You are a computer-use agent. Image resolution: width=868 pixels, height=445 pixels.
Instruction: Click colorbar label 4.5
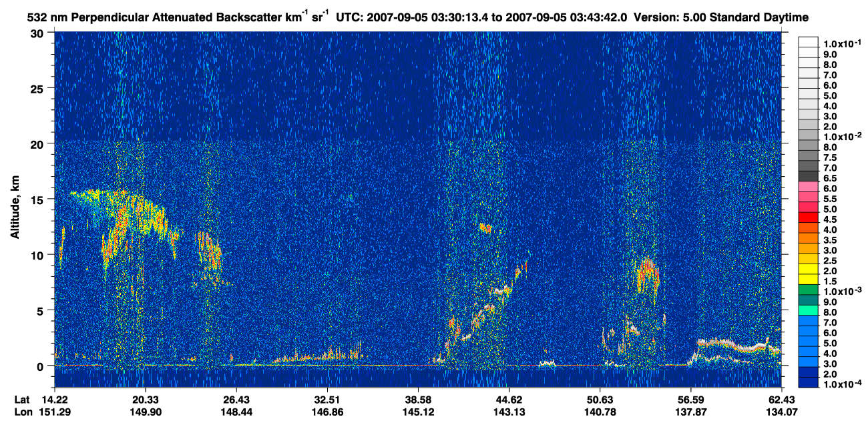830,219
